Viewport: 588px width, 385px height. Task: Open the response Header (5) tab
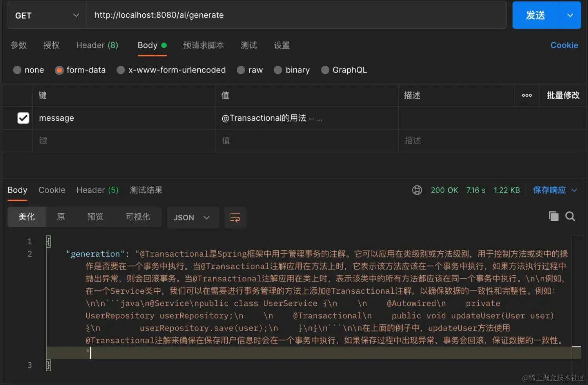[97, 190]
